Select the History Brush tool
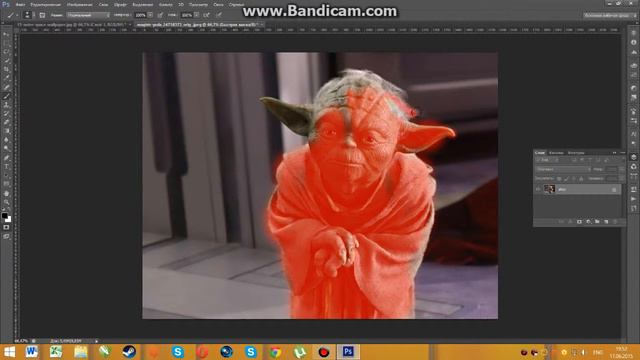Viewport: 640px width, 360px height. pos(6,113)
